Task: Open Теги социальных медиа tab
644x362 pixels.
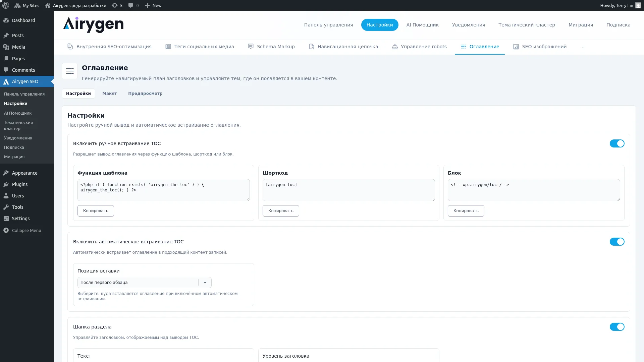Action: click(x=200, y=47)
